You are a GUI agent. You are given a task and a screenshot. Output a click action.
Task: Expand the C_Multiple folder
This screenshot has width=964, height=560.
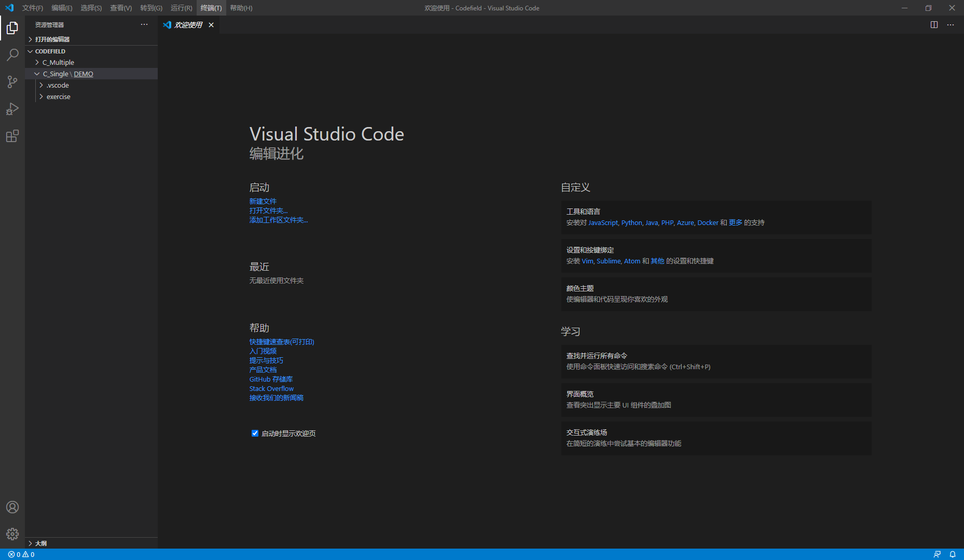(x=91, y=62)
